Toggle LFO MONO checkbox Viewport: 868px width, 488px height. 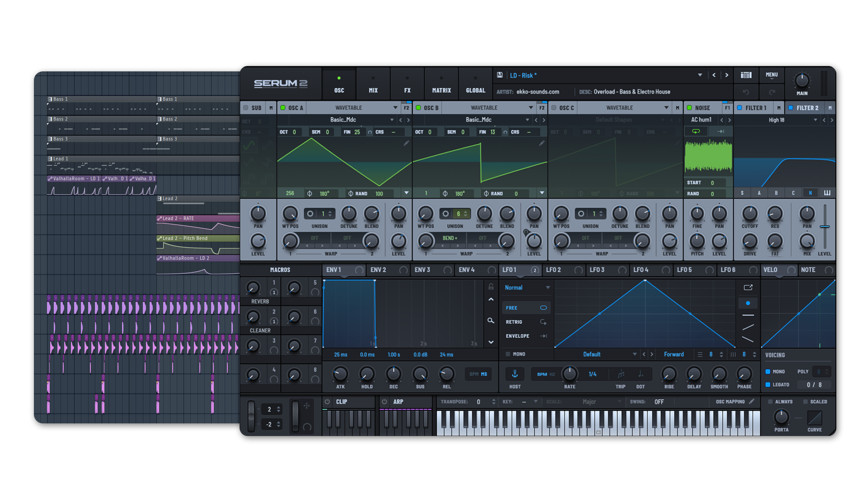508,354
